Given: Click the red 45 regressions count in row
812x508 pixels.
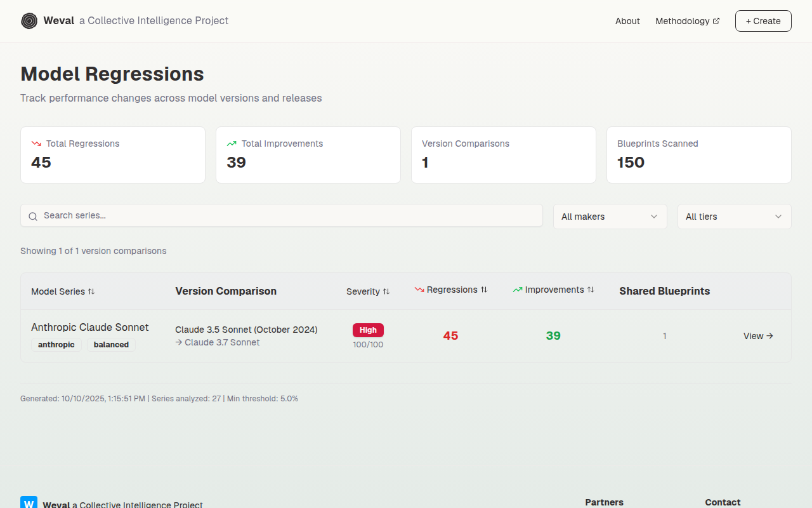Looking at the screenshot, I should pos(451,336).
